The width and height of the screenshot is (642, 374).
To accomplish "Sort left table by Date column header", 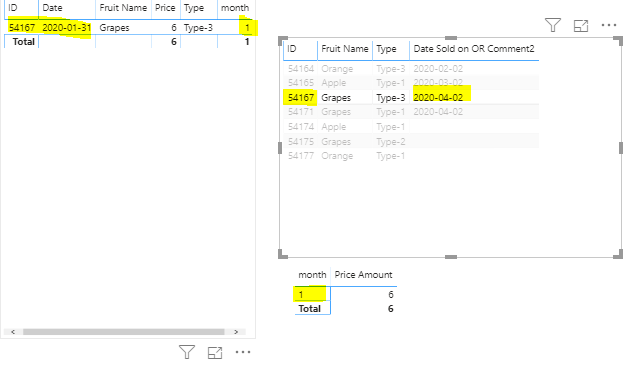I will [52, 8].
